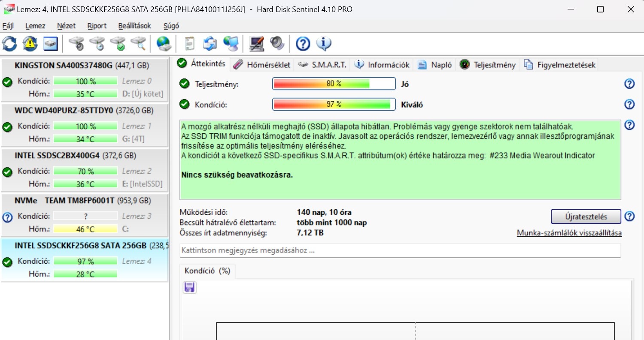The width and height of the screenshot is (644, 340).
Task: Select the INTEL SSDSC2BX400G4 disk
Action: [x=84, y=170]
